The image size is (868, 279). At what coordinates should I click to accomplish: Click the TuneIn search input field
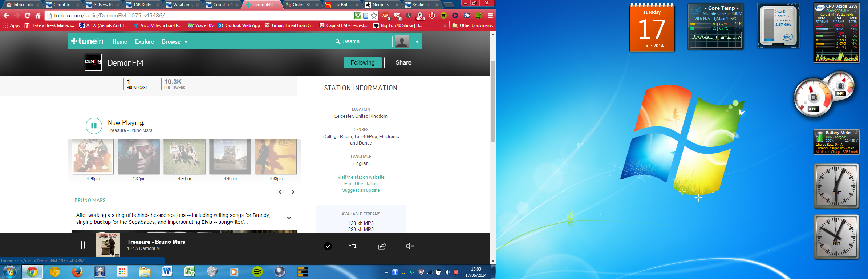click(366, 42)
